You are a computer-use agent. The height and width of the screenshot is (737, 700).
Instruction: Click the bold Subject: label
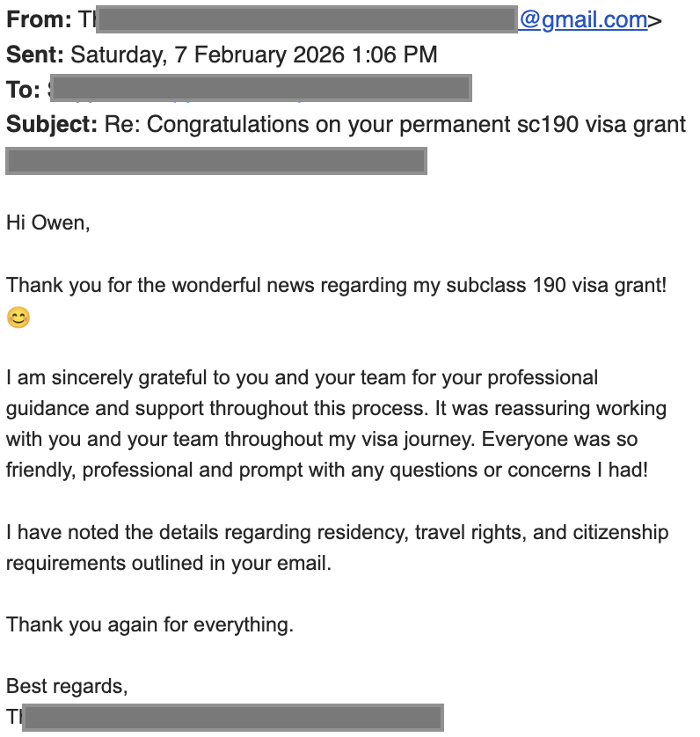point(52,125)
